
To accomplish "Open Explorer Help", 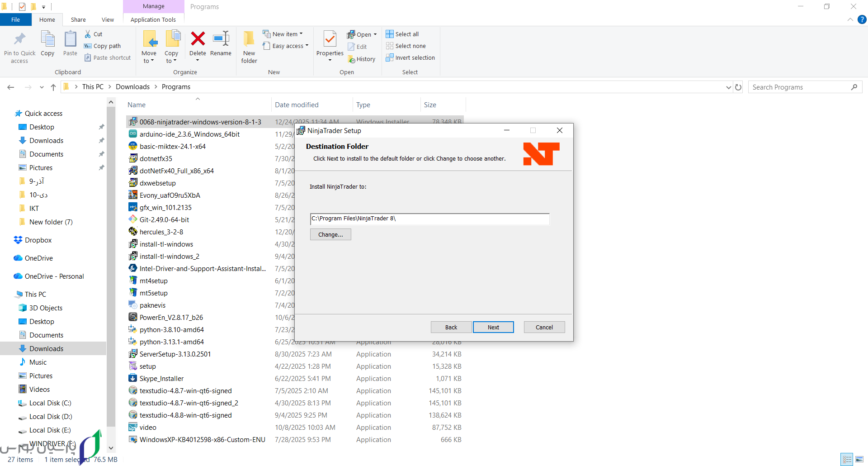I will (x=862, y=19).
